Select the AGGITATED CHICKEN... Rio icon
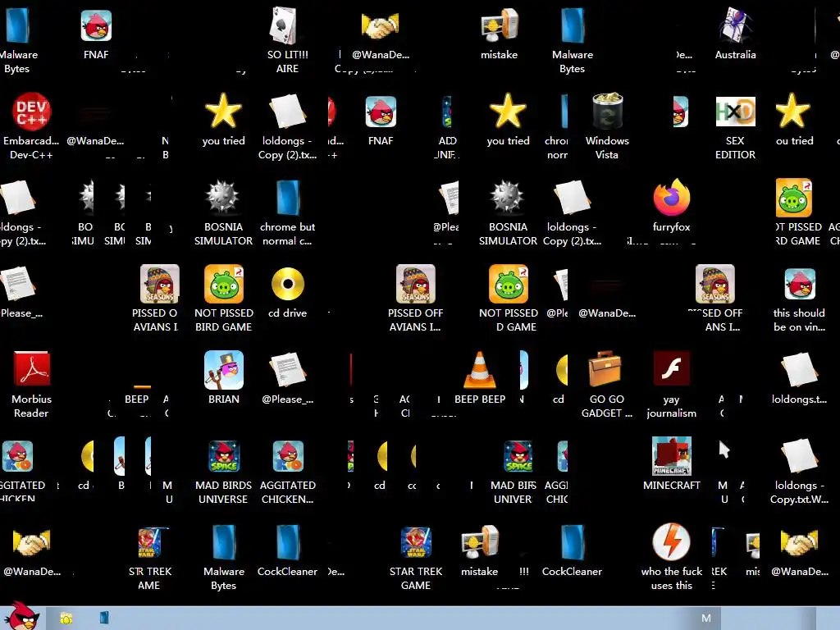840x630 pixels. pyautogui.click(x=288, y=456)
